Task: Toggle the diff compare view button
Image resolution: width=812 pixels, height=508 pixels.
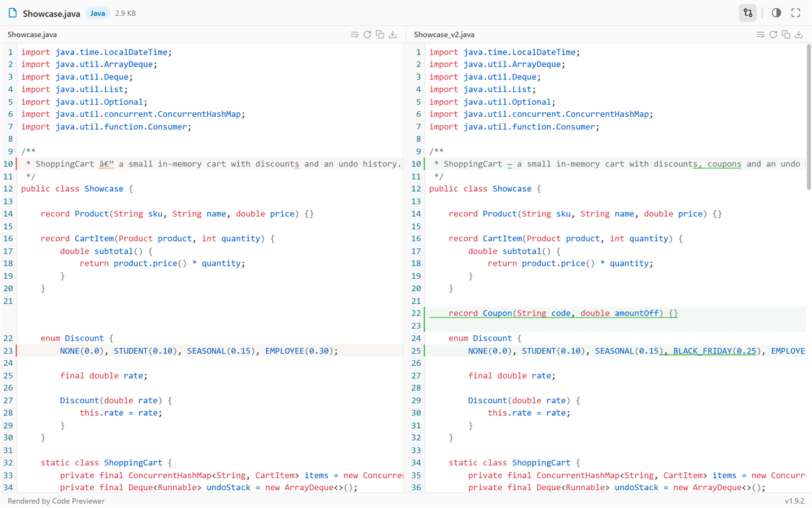Action: (x=748, y=13)
